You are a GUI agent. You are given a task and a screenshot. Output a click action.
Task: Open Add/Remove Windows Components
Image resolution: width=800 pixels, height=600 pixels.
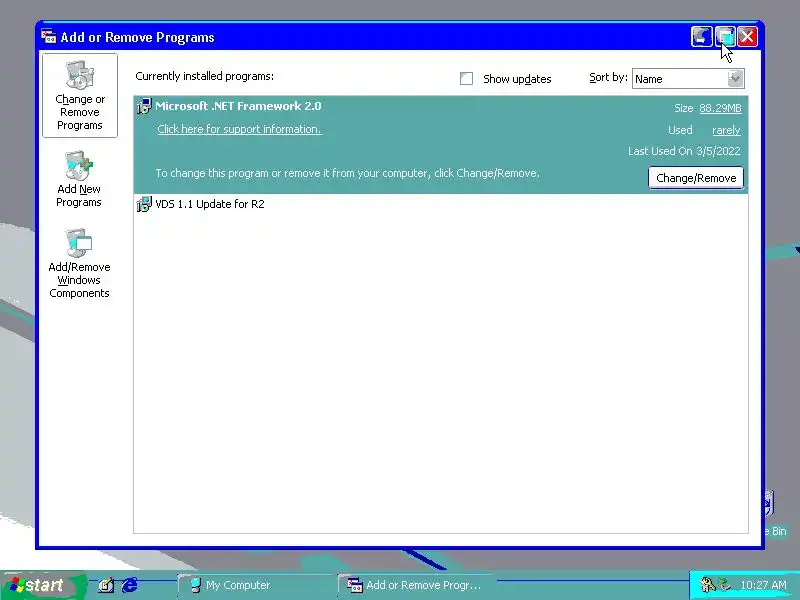[x=79, y=264]
